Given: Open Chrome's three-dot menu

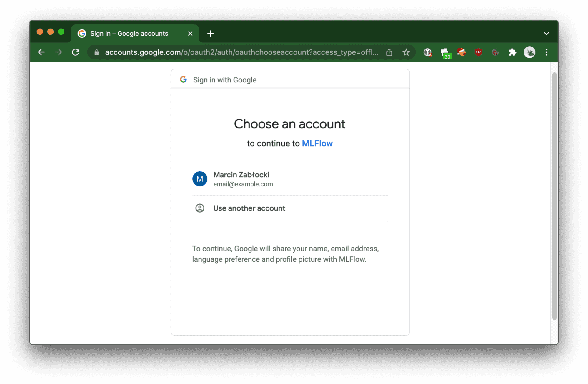Looking at the screenshot, I should (x=547, y=52).
